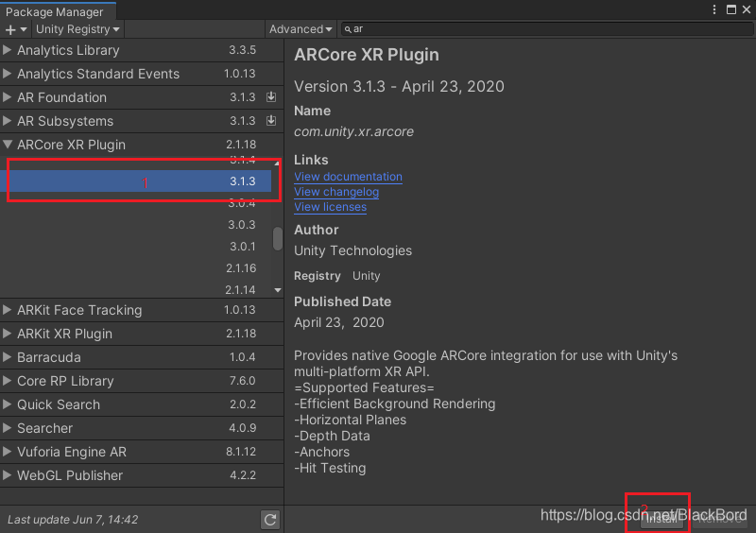This screenshot has width=756, height=533.
Task: Select ARCore version 2.1.16
Action: coord(135,267)
